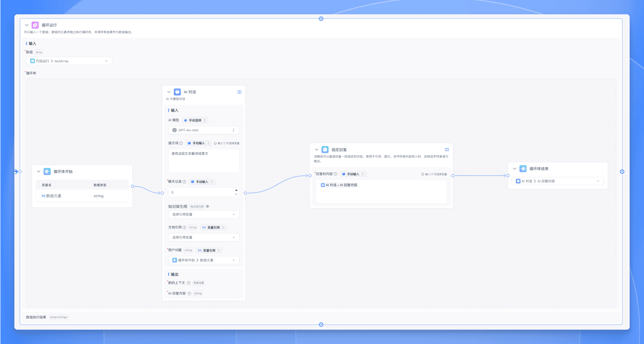This screenshot has height=344, width=644.
Task: Open the GPT-4o-mini model dropdown
Action: point(203,130)
